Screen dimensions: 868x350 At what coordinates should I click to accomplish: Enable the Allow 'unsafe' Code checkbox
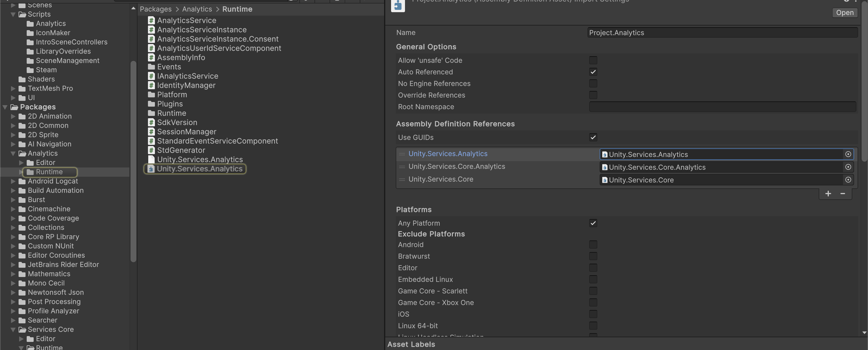[593, 60]
